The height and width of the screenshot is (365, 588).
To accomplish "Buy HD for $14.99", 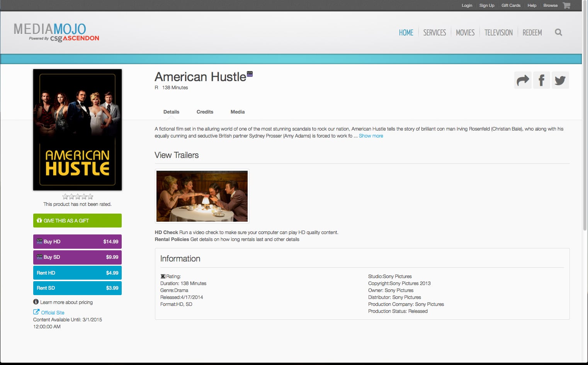I will click(77, 241).
